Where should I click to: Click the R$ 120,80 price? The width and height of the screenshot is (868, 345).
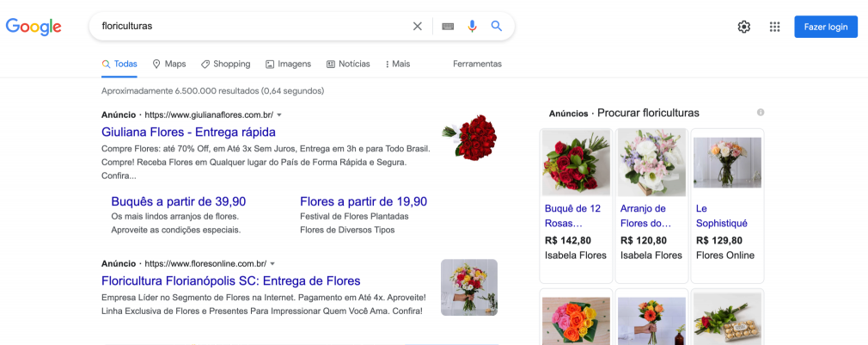click(x=643, y=240)
